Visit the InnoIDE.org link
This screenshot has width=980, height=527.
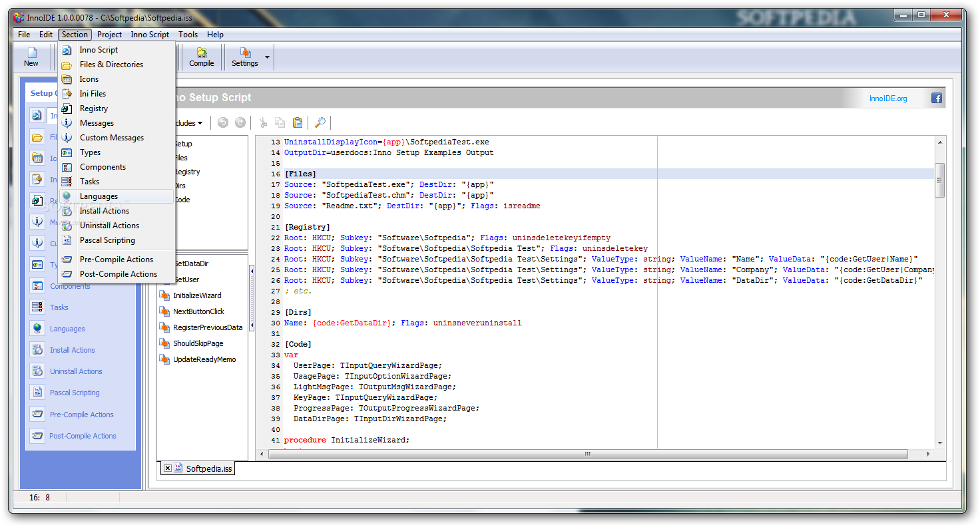[x=888, y=98]
